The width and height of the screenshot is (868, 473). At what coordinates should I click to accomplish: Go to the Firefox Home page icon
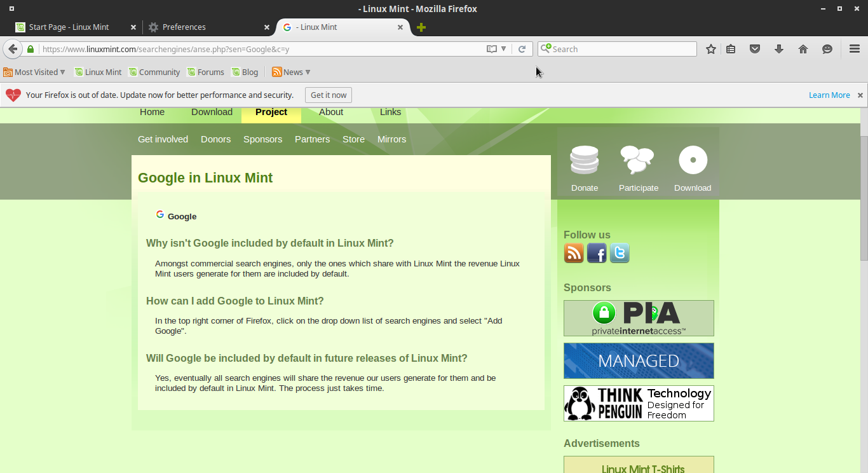pos(803,49)
